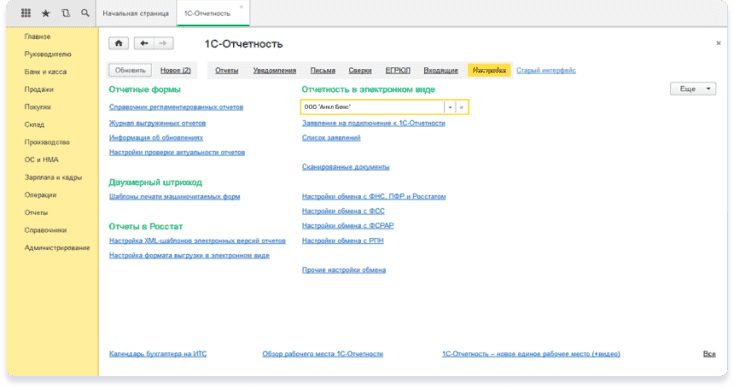Image resolution: width=734 pixels, height=388 pixels.
Task: Switch to Старый интерфейс link
Action: [x=546, y=70]
